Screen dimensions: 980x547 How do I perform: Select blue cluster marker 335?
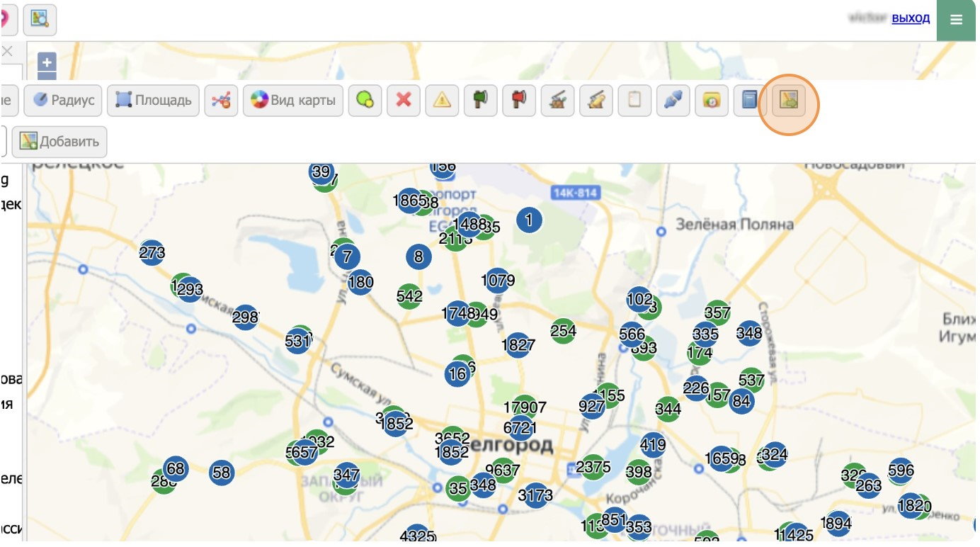[705, 334]
